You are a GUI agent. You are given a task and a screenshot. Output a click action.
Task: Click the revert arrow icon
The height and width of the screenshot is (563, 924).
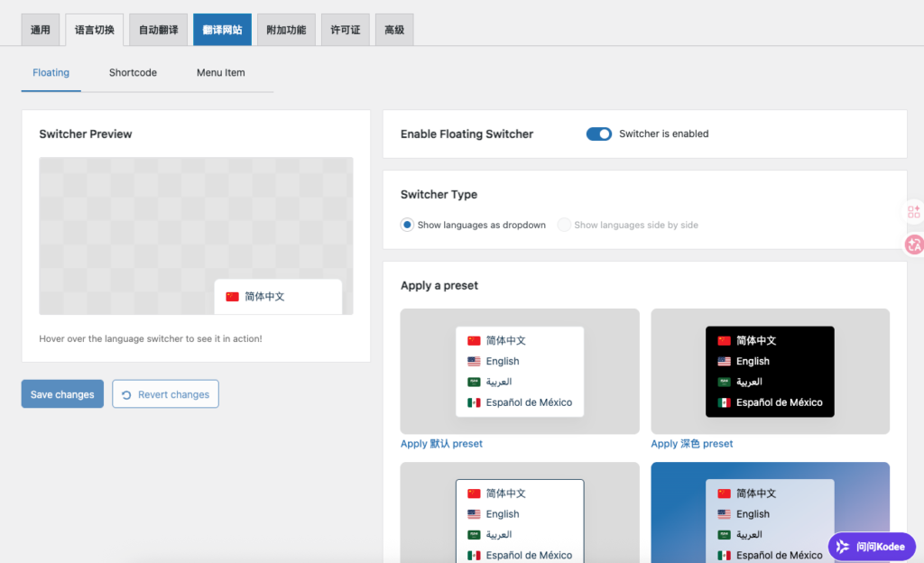[x=126, y=394]
